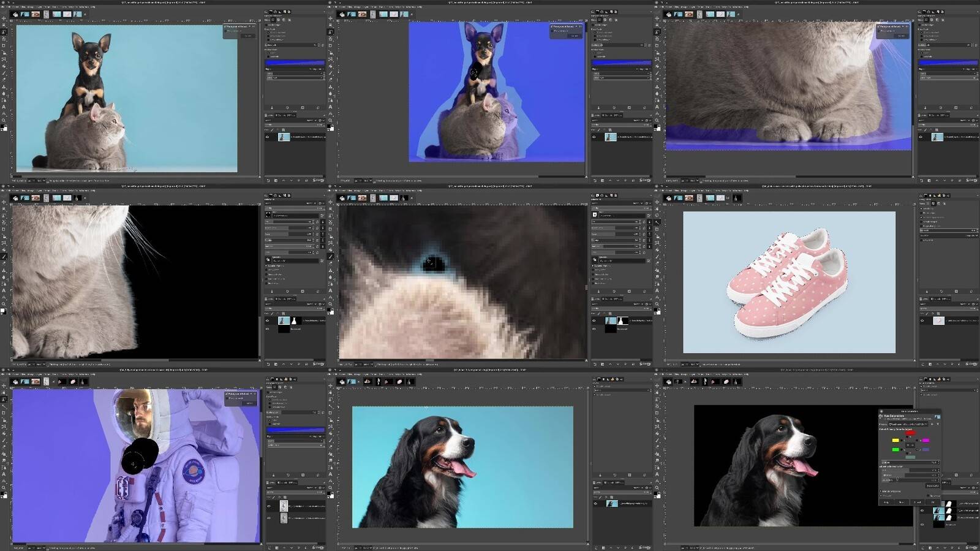Open layer Mode dropdown in dog-on-cat original window Layers panel

(290, 120)
